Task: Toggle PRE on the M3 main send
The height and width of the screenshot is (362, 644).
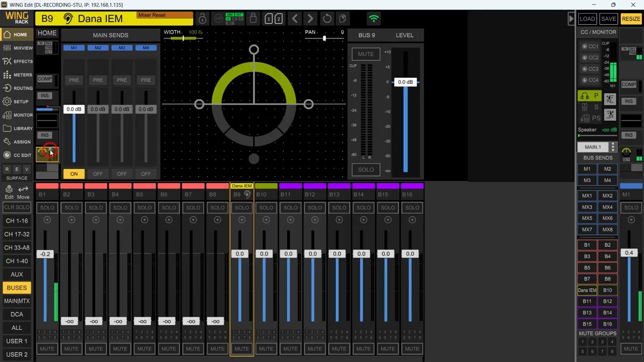Action: 122,80
